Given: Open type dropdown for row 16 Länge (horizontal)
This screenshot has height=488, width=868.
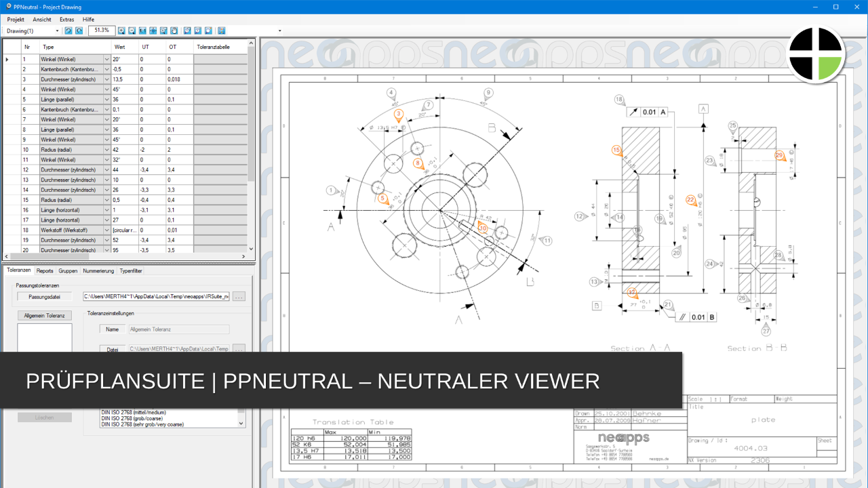Looking at the screenshot, I should coord(106,210).
